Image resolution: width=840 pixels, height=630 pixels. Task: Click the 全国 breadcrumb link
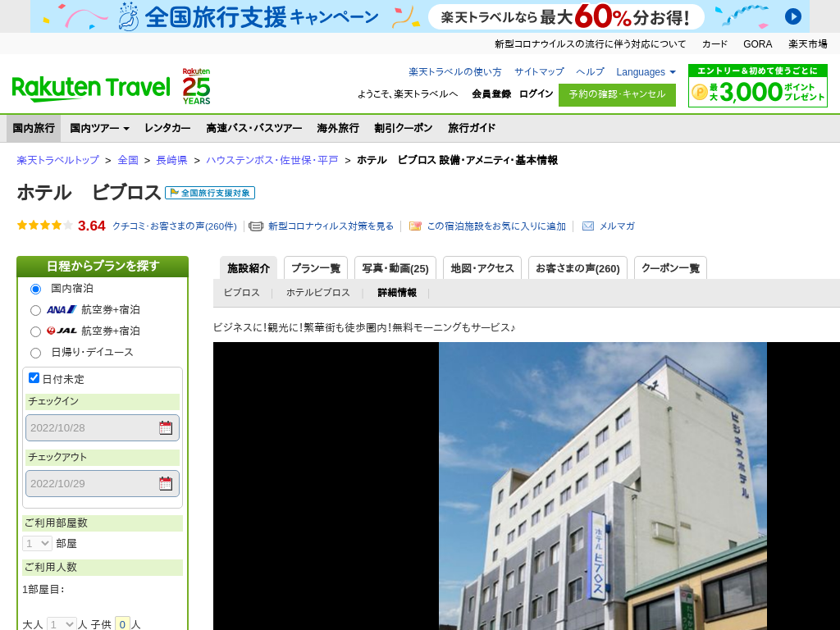128,160
